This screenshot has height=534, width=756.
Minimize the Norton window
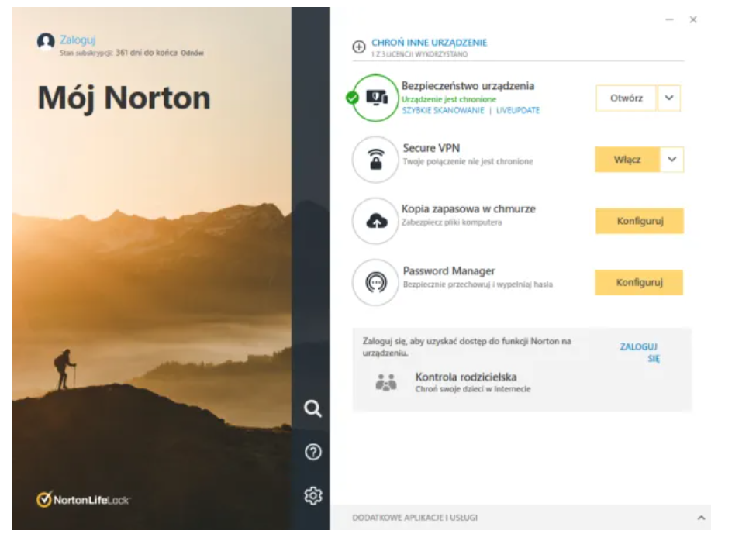pyautogui.click(x=669, y=19)
